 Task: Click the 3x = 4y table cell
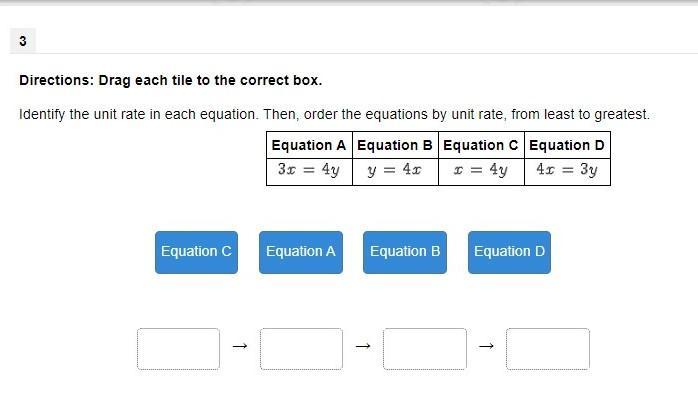(309, 171)
